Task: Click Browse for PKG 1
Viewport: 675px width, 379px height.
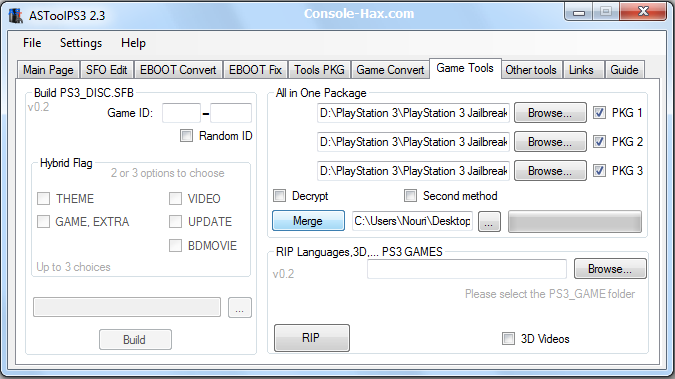Action: tap(550, 113)
